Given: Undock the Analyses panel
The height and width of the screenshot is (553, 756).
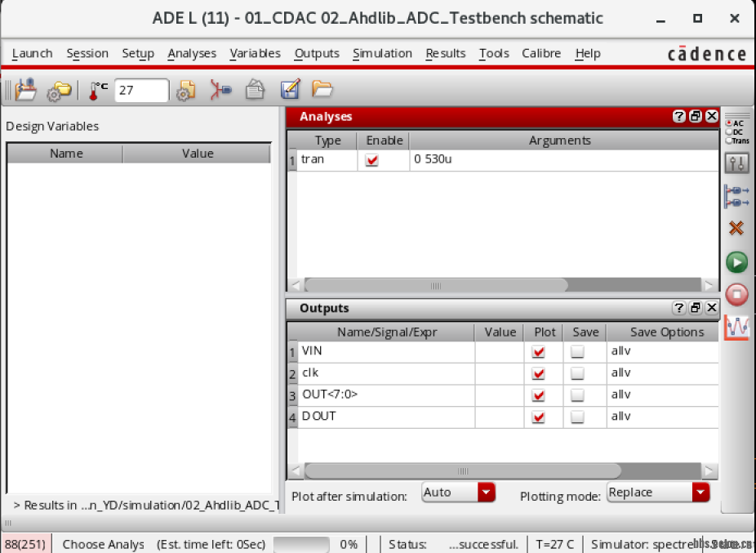Looking at the screenshot, I should tap(696, 116).
